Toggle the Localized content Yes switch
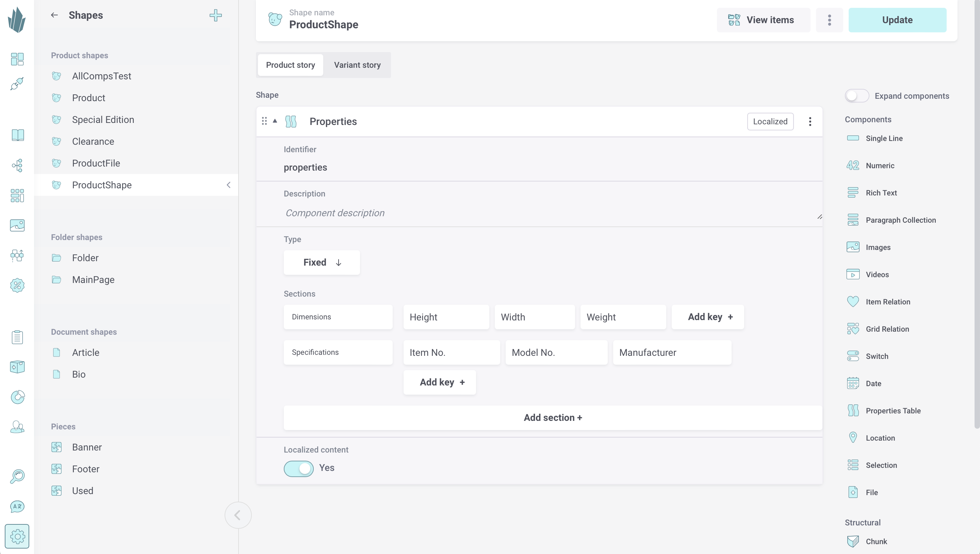The height and width of the screenshot is (554, 980). (x=298, y=467)
